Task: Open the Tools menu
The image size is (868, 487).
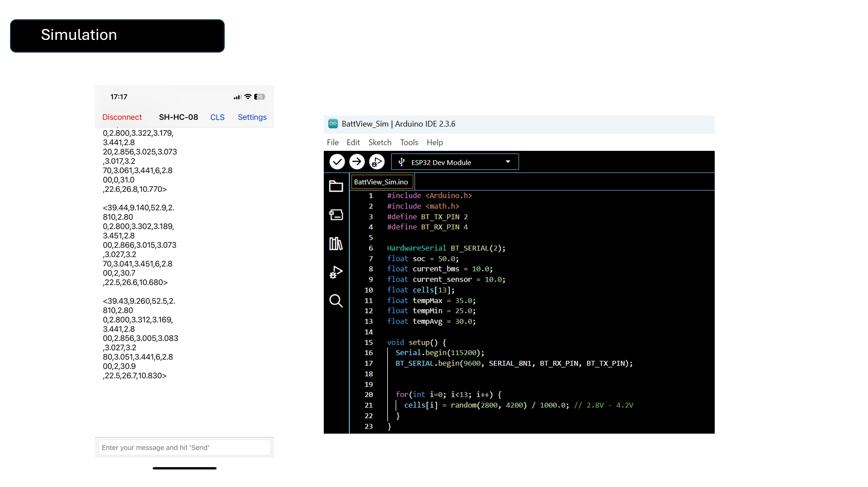Action: 409,142
